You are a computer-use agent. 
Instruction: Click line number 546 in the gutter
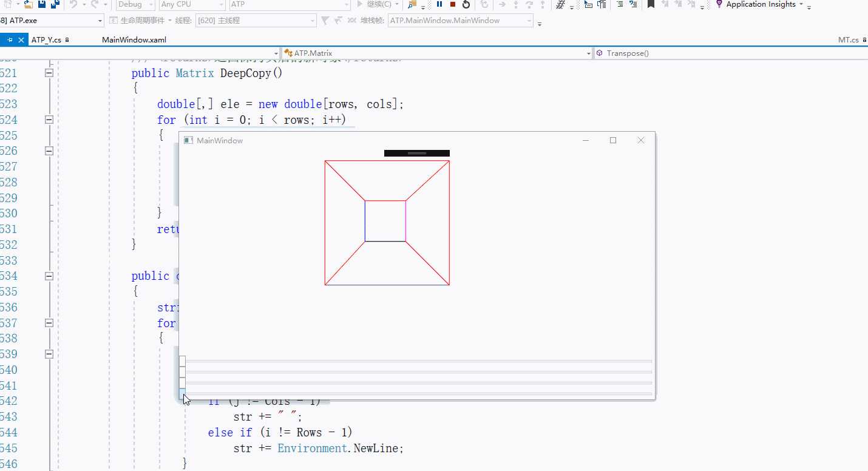point(8,464)
